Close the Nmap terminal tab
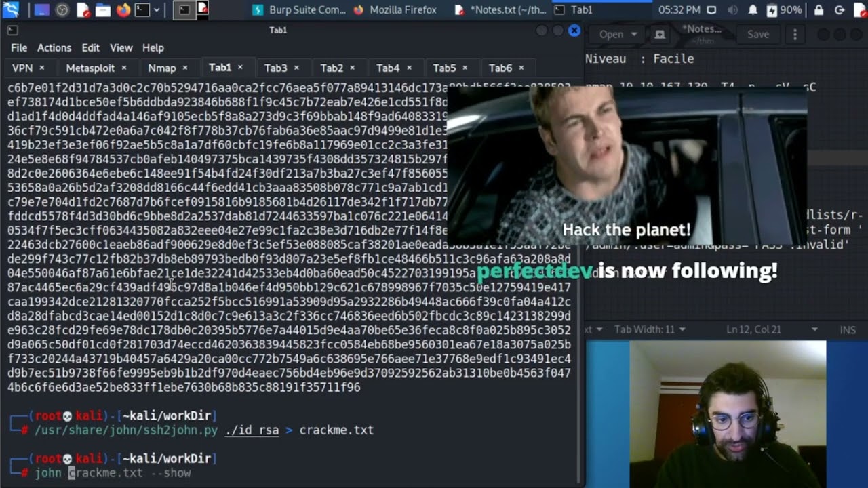 coord(184,68)
